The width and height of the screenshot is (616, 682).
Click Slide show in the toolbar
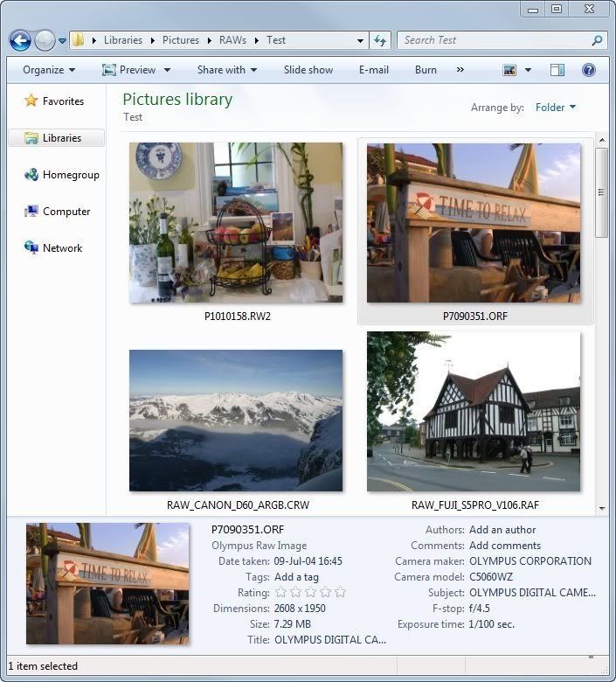point(308,70)
